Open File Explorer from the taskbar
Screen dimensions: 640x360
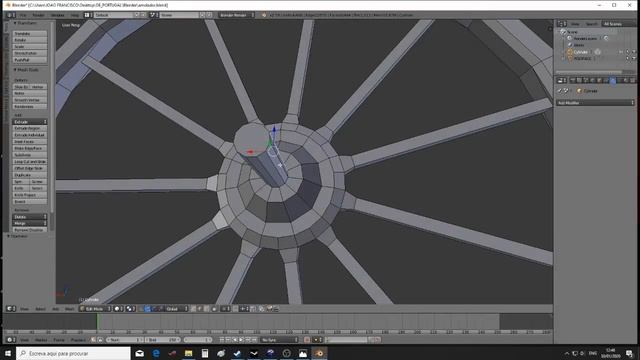[189, 353]
